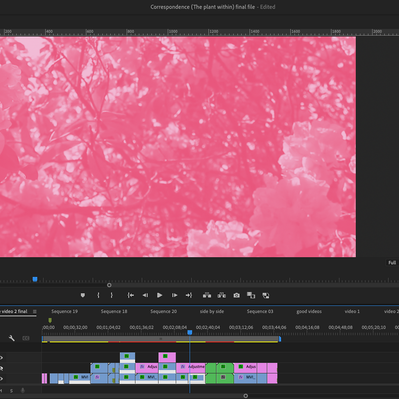Click the Lift button
This screenshot has height=399, width=399.
point(207,295)
